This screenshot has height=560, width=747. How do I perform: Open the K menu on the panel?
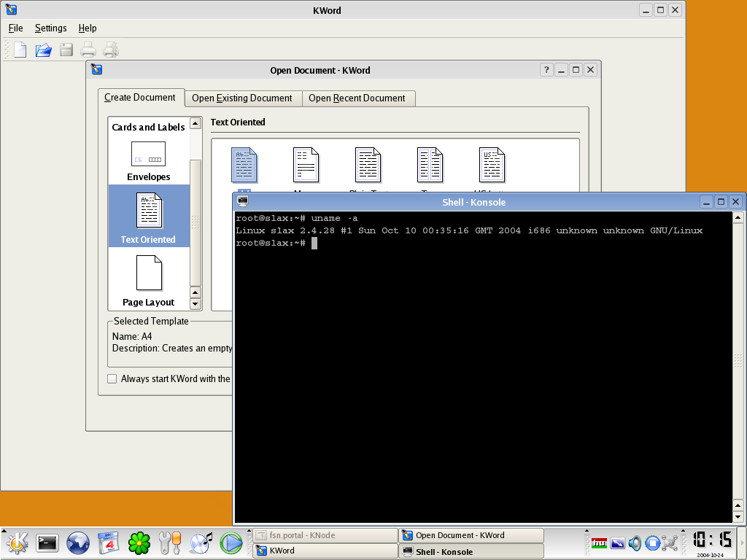pos(18,542)
